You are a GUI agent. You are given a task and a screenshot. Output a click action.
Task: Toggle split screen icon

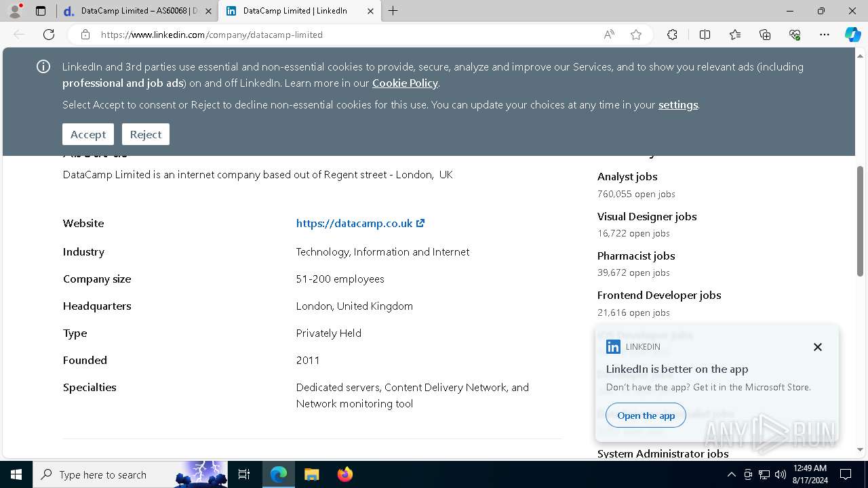(705, 35)
